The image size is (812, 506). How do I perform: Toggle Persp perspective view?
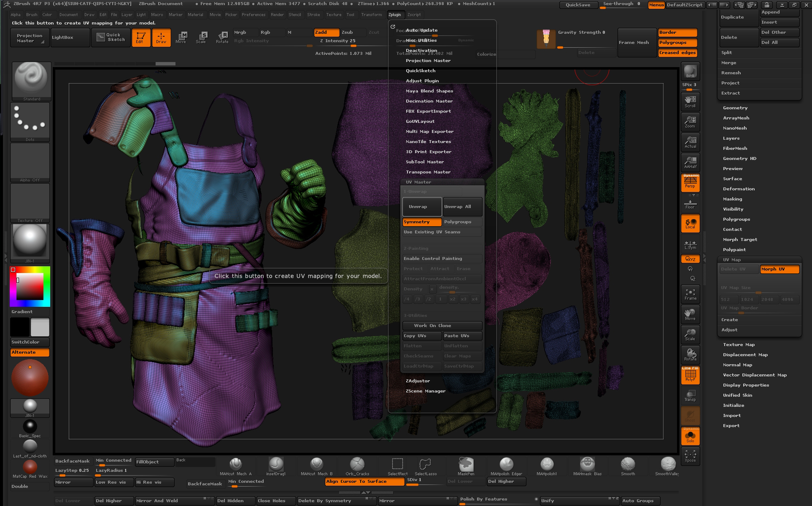690,183
